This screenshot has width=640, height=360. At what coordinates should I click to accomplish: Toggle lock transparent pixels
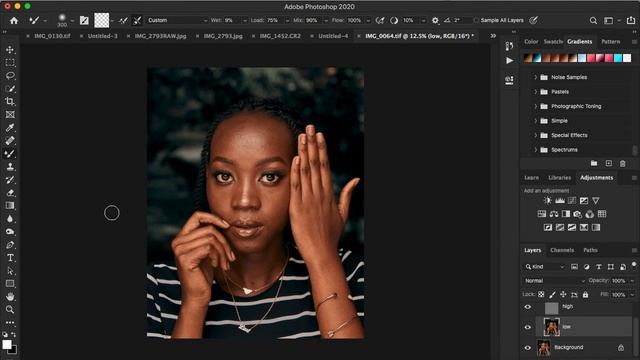pyautogui.click(x=541, y=294)
